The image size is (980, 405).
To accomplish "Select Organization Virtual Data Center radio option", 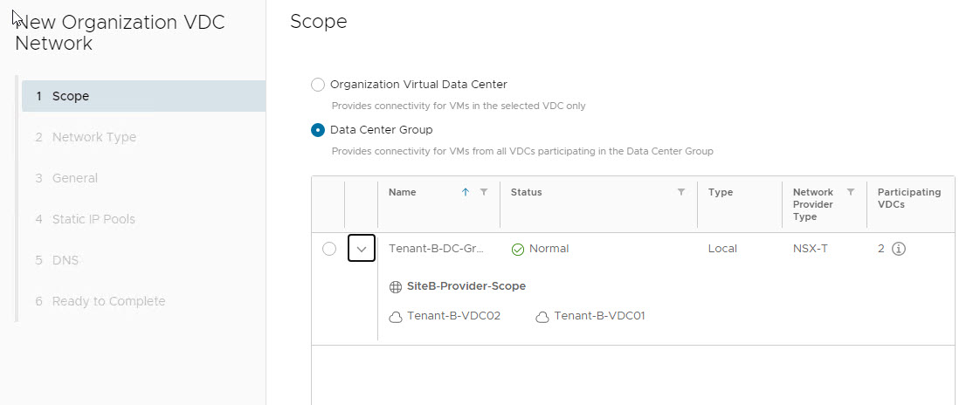I will [x=318, y=85].
